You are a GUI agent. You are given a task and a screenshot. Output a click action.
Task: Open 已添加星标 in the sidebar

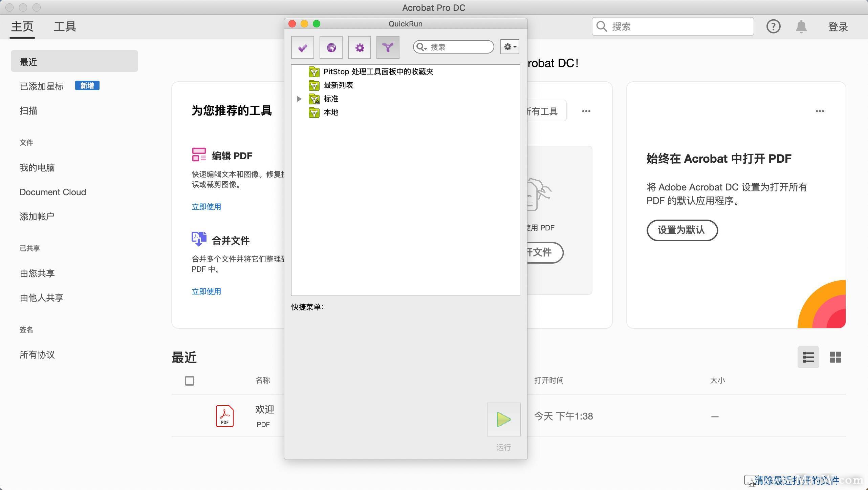pyautogui.click(x=42, y=86)
